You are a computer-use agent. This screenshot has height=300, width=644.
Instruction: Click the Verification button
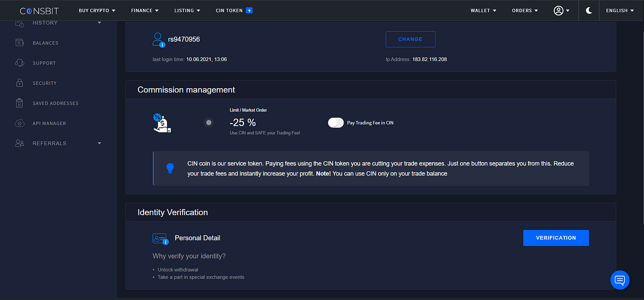click(x=556, y=238)
